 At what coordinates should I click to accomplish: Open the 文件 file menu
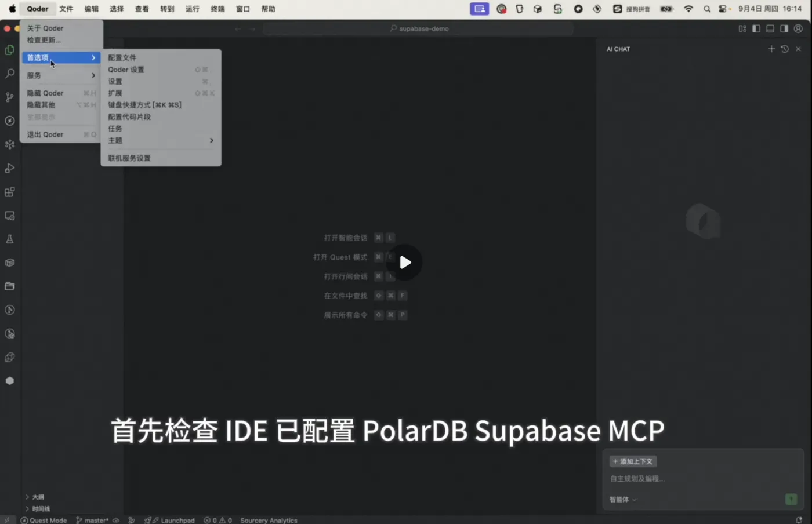pyautogui.click(x=66, y=9)
